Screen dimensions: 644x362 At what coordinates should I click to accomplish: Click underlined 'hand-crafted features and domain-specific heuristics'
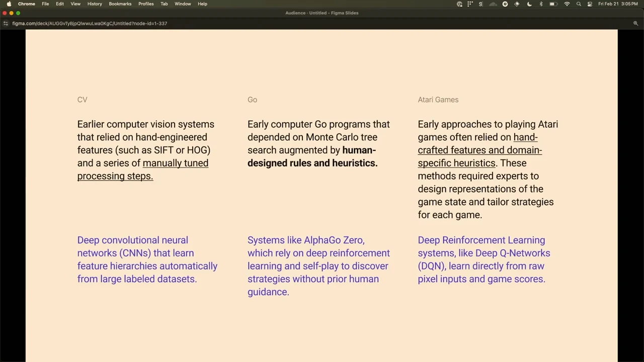[480, 150]
